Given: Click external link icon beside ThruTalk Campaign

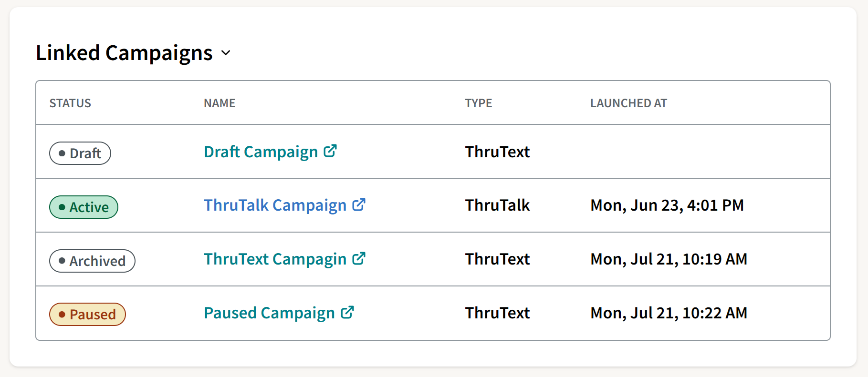Looking at the screenshot, I should [x=359, y=205].
